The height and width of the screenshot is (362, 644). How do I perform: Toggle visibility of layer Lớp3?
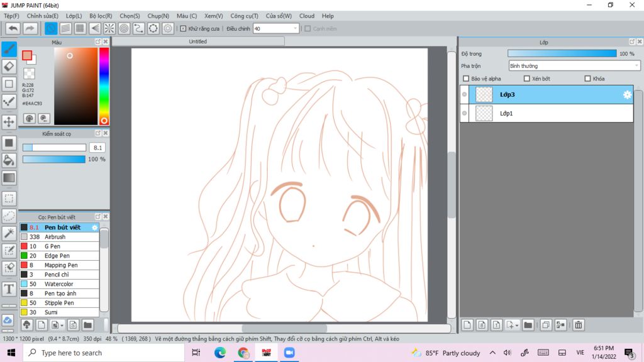465,94
